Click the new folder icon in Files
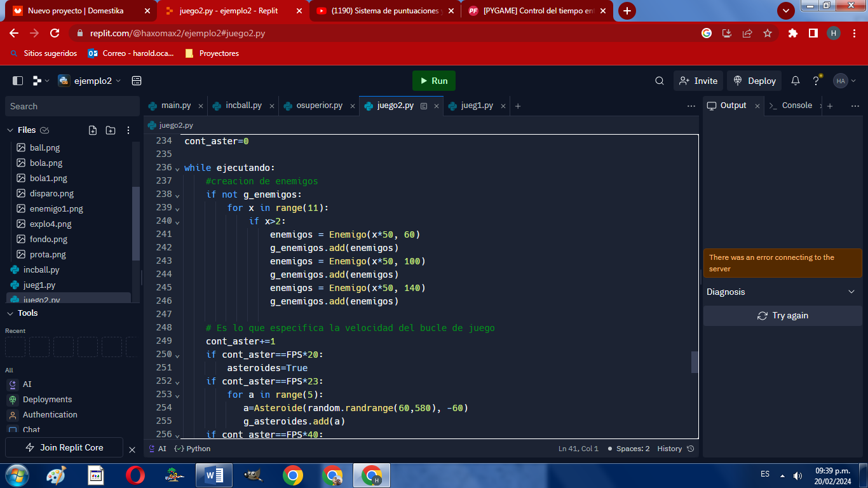 [111, 130]
